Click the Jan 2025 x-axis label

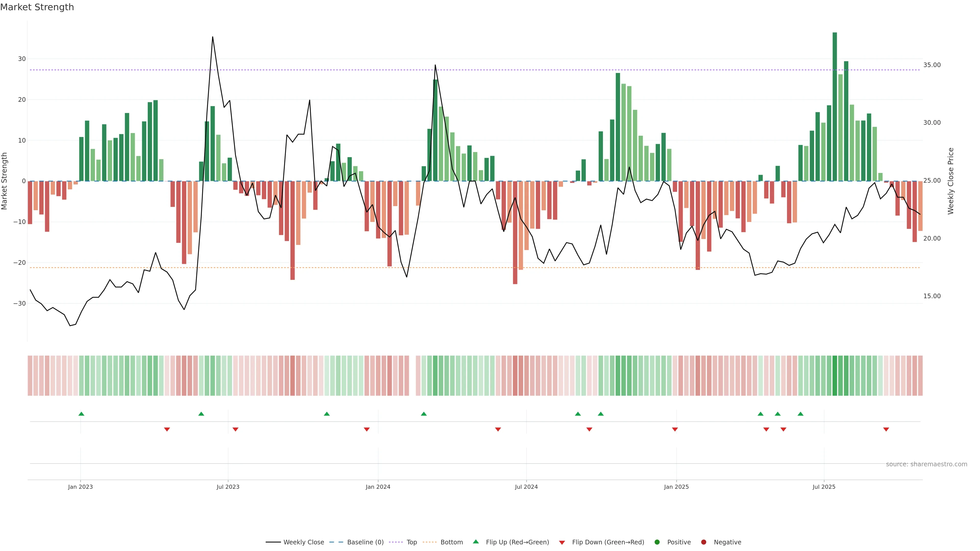click(676, 487)
